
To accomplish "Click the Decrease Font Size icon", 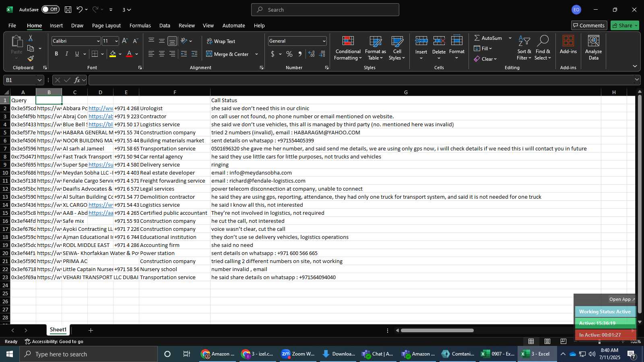I will (135, 41).
